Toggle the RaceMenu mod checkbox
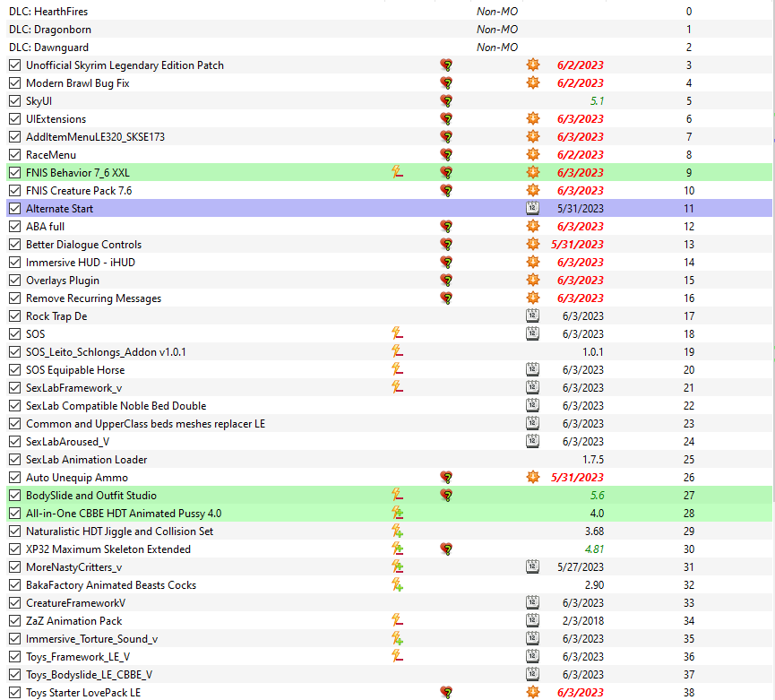 15,155
